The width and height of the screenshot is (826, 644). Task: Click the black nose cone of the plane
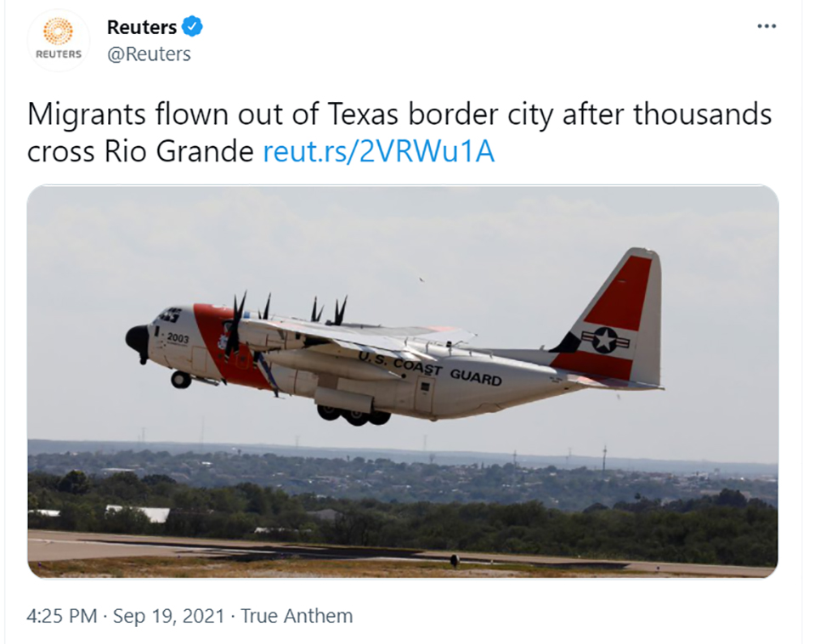coord(138,341)
